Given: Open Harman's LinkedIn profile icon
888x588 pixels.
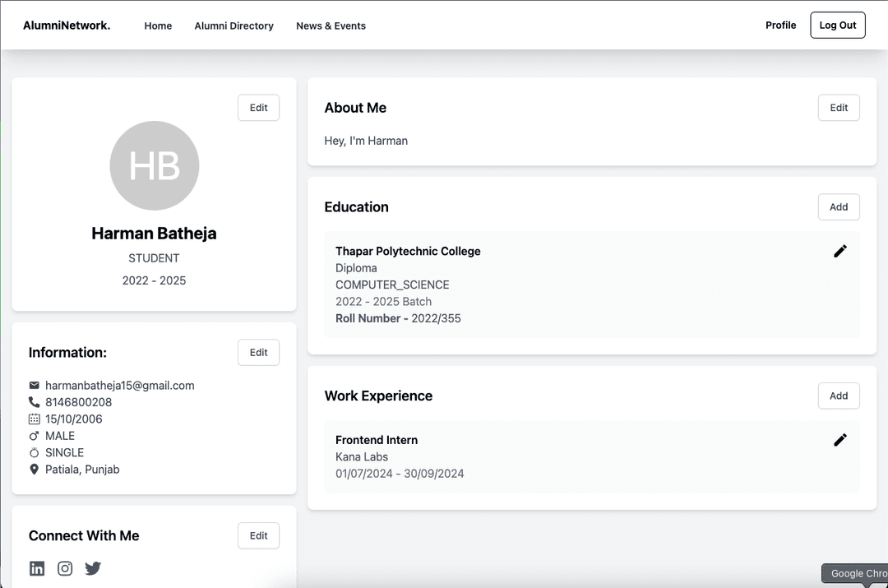Looking at the screenshot, I should pos(37,568).
